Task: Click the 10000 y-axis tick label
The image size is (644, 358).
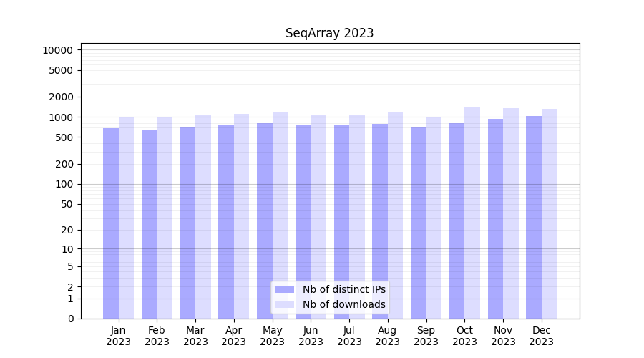Action: (x=57, y=50)
